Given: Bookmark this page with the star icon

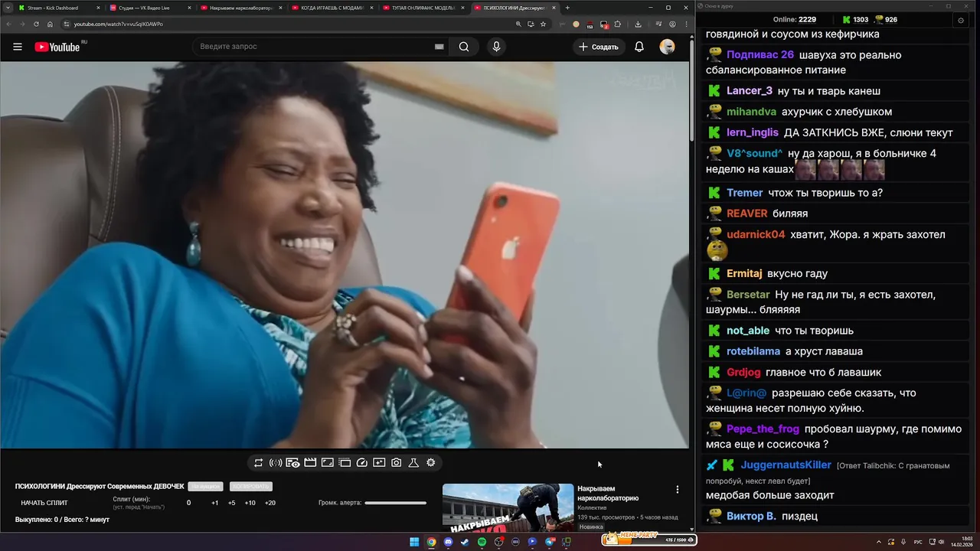Looking at the screenshot, I should coord(543,24).
